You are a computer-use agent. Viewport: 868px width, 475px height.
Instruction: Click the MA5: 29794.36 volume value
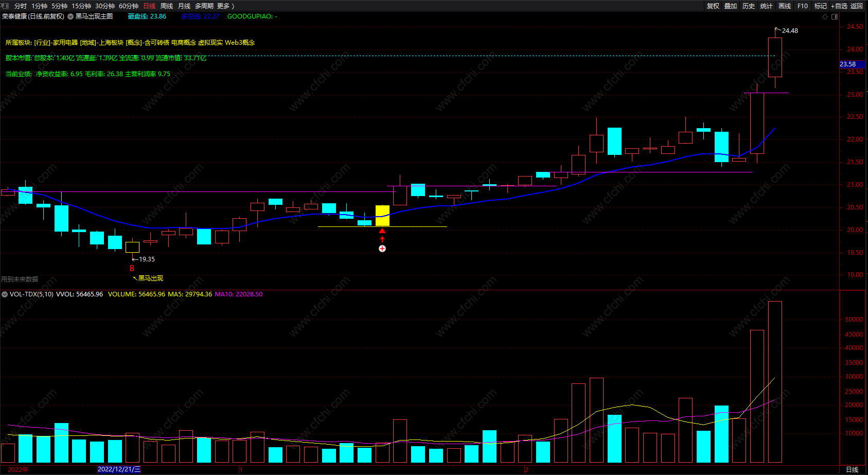pyautogui.click(x=190, y=294)
